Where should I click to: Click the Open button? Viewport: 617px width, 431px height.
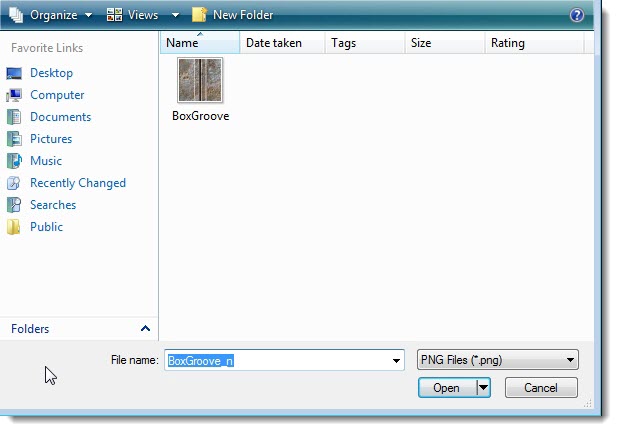pyautogui.click(x=447, y=388)
